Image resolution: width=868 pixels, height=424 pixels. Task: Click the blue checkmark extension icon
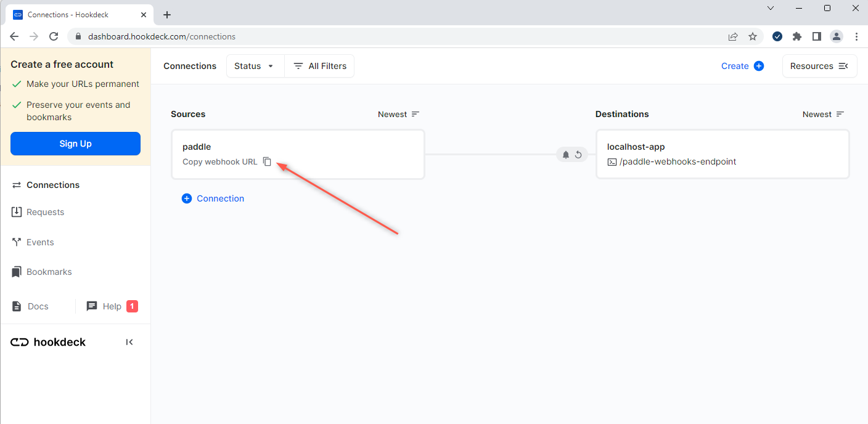pyautogui.click(x=777, y=36)
